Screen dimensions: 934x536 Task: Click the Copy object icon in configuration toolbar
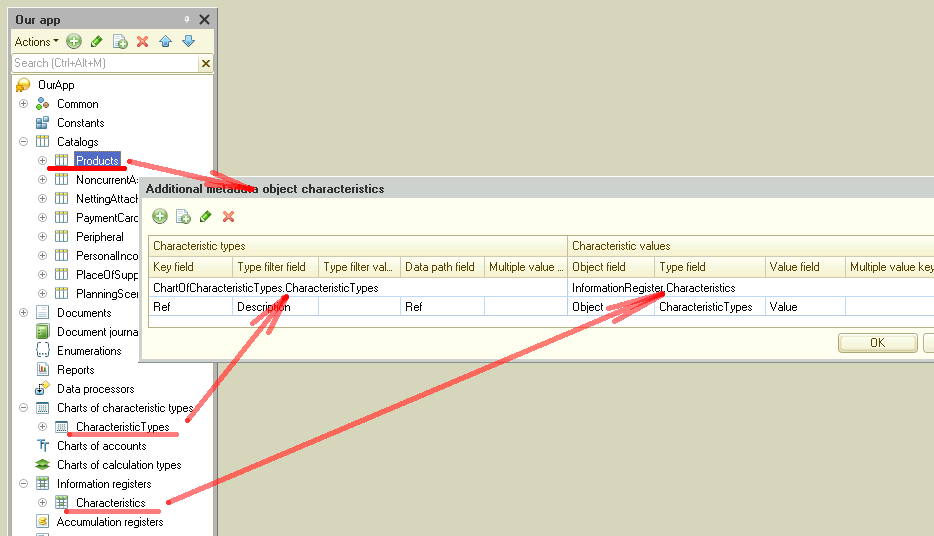click(120, 42)
